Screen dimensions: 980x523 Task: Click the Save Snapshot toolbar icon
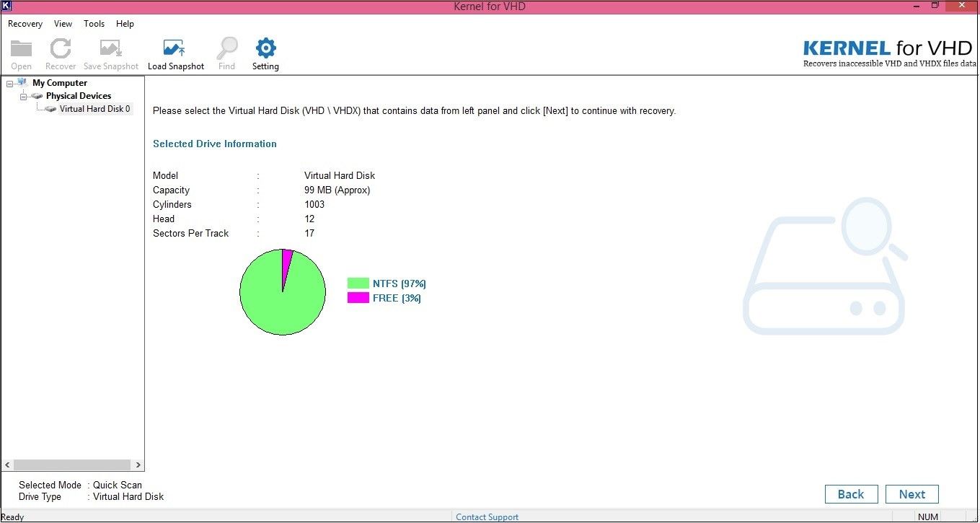coord(111,48)
